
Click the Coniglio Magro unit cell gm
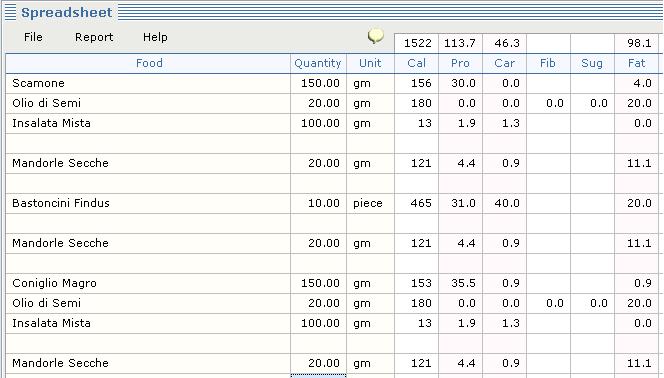[370, 283]
